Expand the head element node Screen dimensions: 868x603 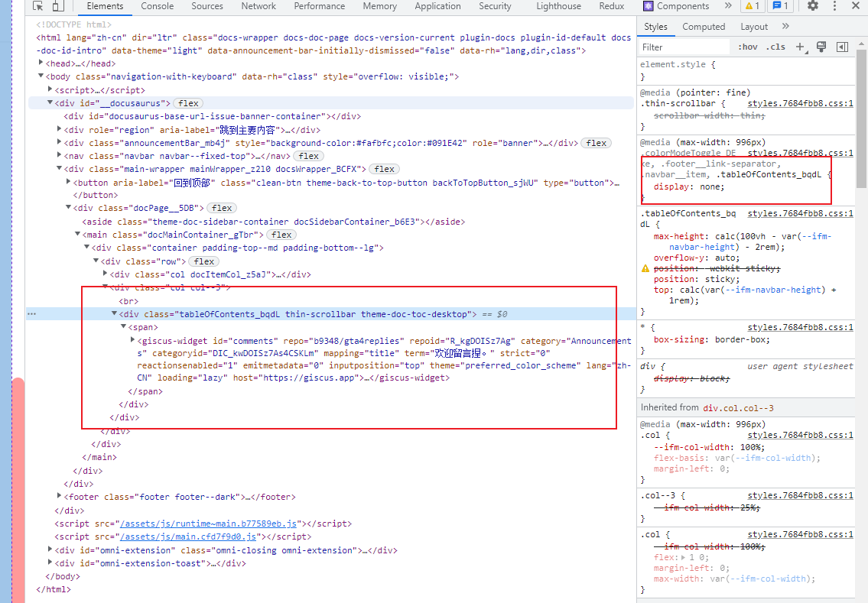coord(40,63)
